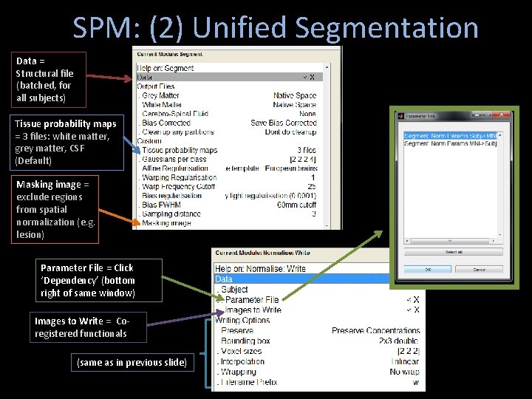532x399 pixels.
Task: Select the Cerebro-Spinal Fluid option row
Action: coord(230,114)
